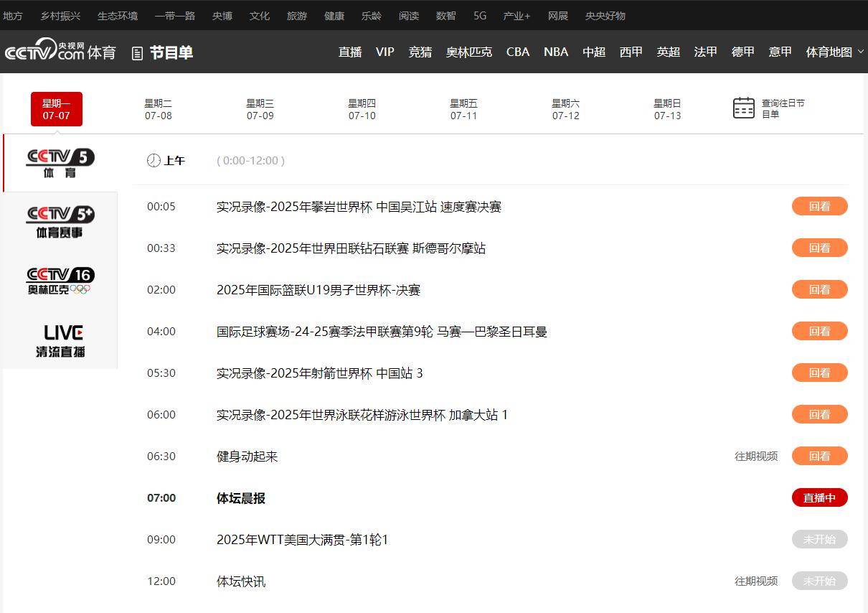Open 德甲 in the sports nav
This screenshot has width=868, height=613.
click(743, 52)
